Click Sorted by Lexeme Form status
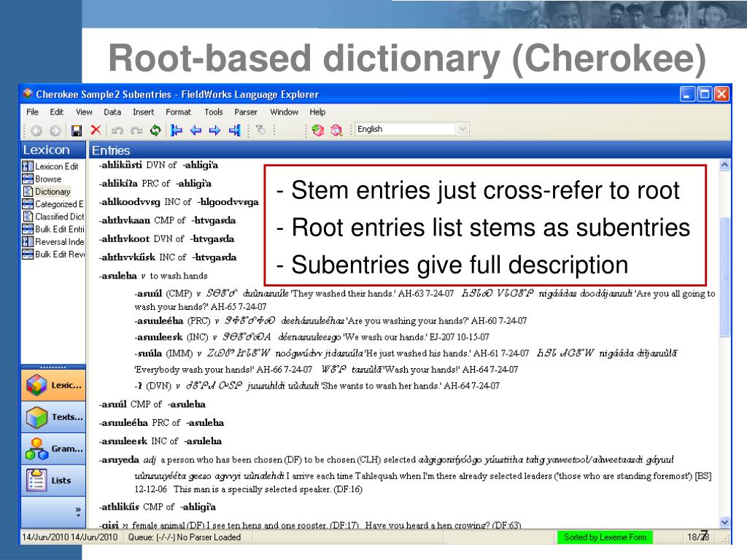Screen dimensions: 747x560 click(x=605, y=537)
